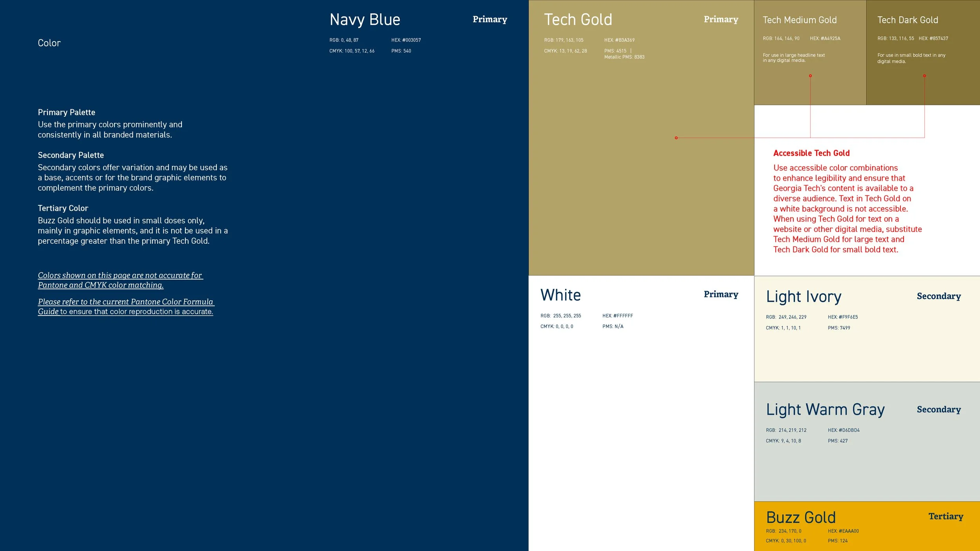Image resolution: width=980 pixels, height=551 pixels.
Task: Click the White swatch title
Action: (561, 295)
